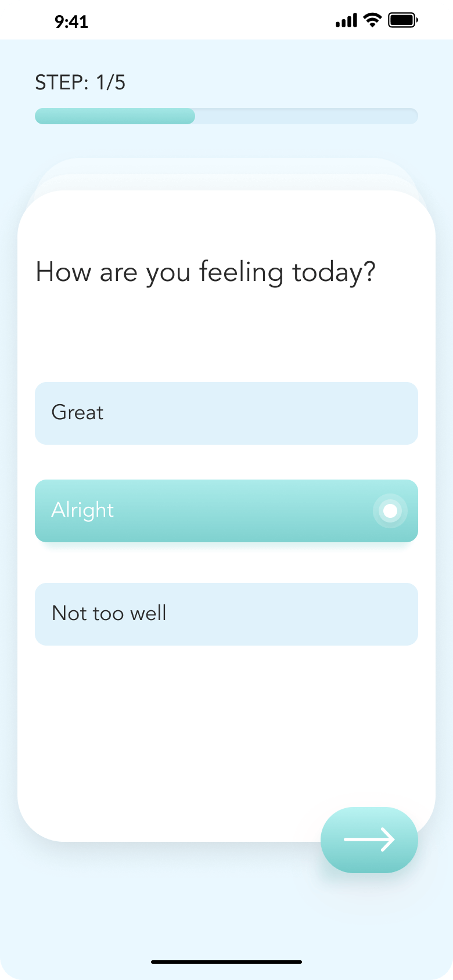Viewport: 453px width, 980px height.
Task: Click the cellular signal strength icon
Action: coord(346,21)
